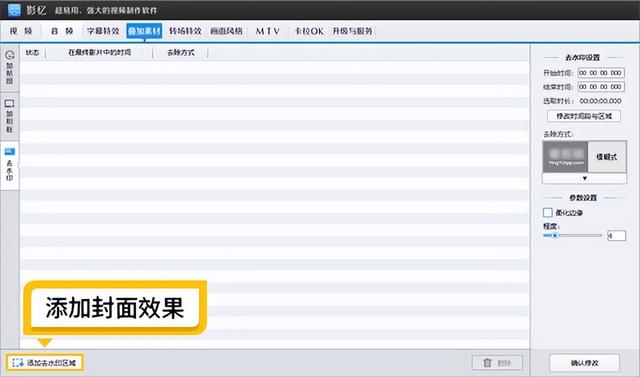The height and width of the screenshot is (377, 640).
Task: Open the 画面风格 tab
Action: click(227, 31)
